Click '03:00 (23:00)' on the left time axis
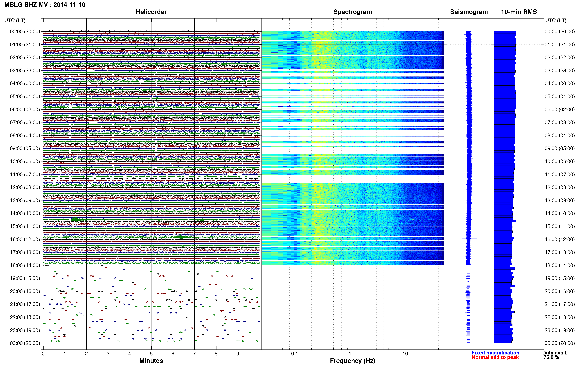The height and width of the screenshot is (368, 588). 25,71
